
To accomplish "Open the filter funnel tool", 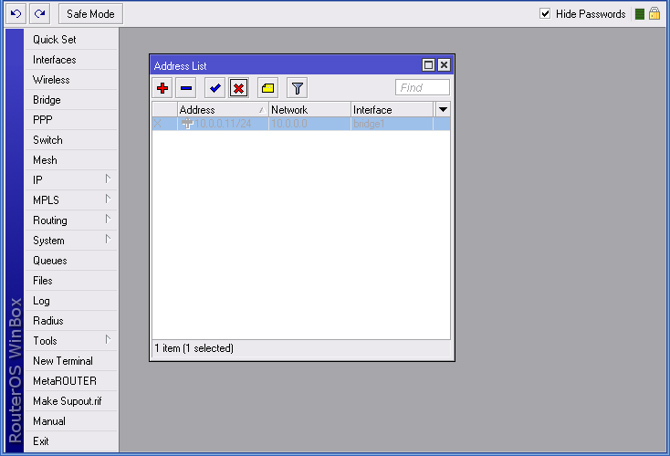I will [297, 88].
